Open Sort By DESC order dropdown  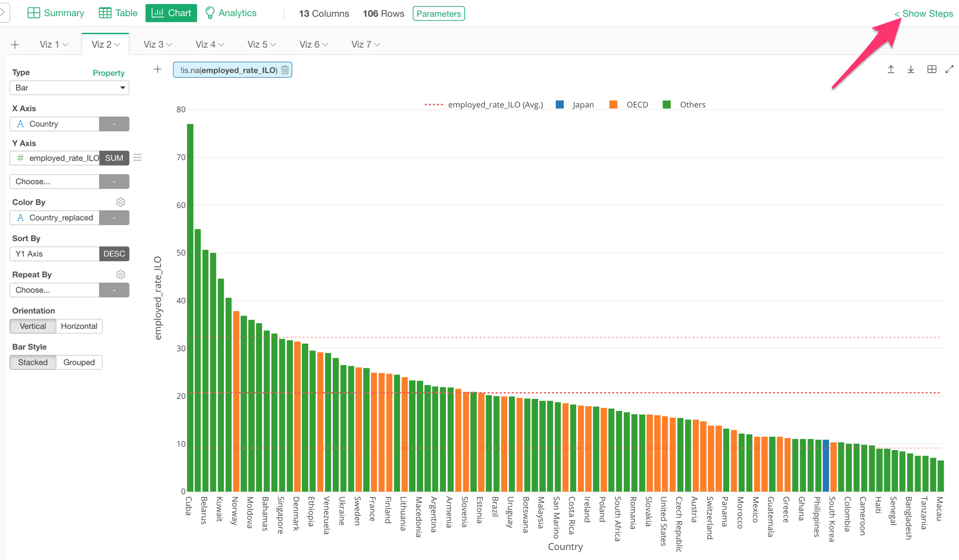point(114,254)
